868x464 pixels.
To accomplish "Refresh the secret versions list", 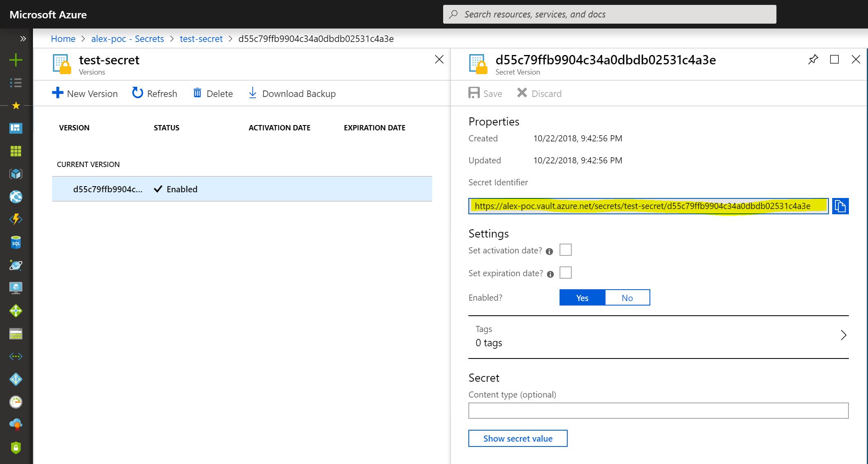I will click(x=155, y=93).
